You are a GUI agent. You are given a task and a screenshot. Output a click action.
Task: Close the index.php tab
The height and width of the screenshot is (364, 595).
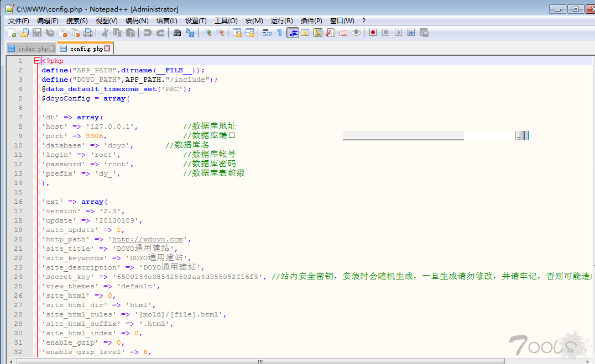coord(52,49)
